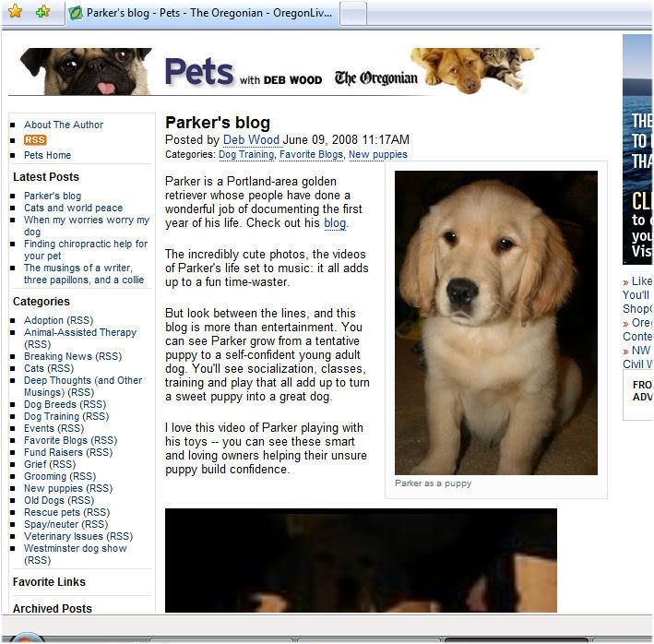This screenshot has width=654, height=644.
Task: Select the Dog Breeds category
Action: pos(50,404)
